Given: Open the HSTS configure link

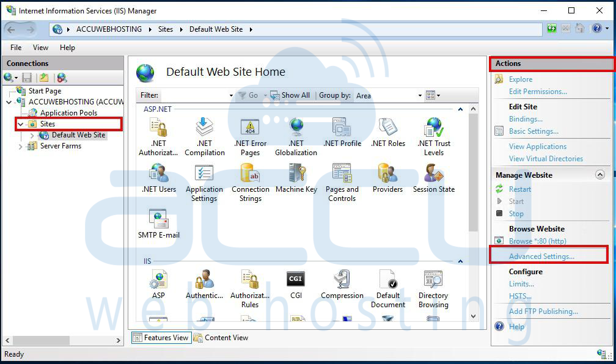Looking at the screenshot, I should point(520,296).
